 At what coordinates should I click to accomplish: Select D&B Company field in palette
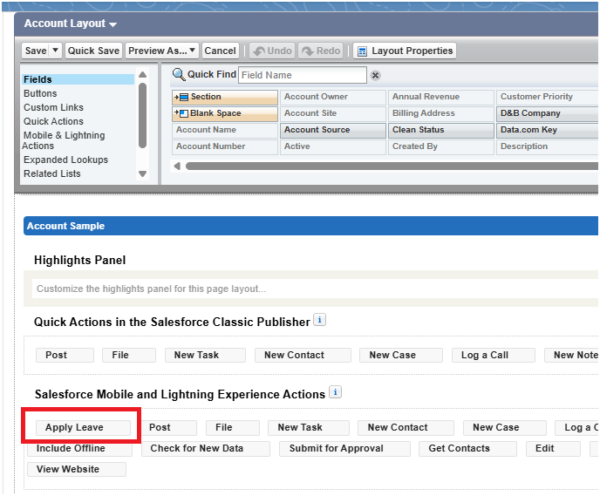pos(548,114)
